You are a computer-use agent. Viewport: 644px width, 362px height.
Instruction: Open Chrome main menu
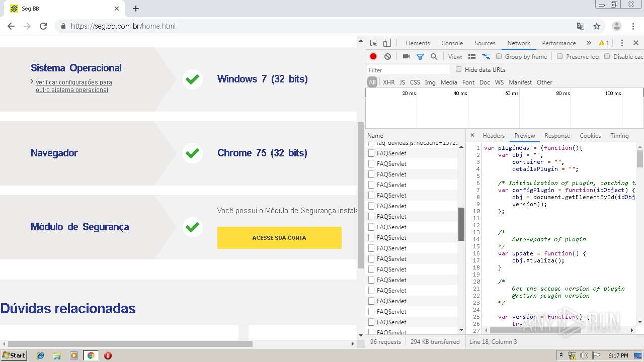(x=633, y=26)
